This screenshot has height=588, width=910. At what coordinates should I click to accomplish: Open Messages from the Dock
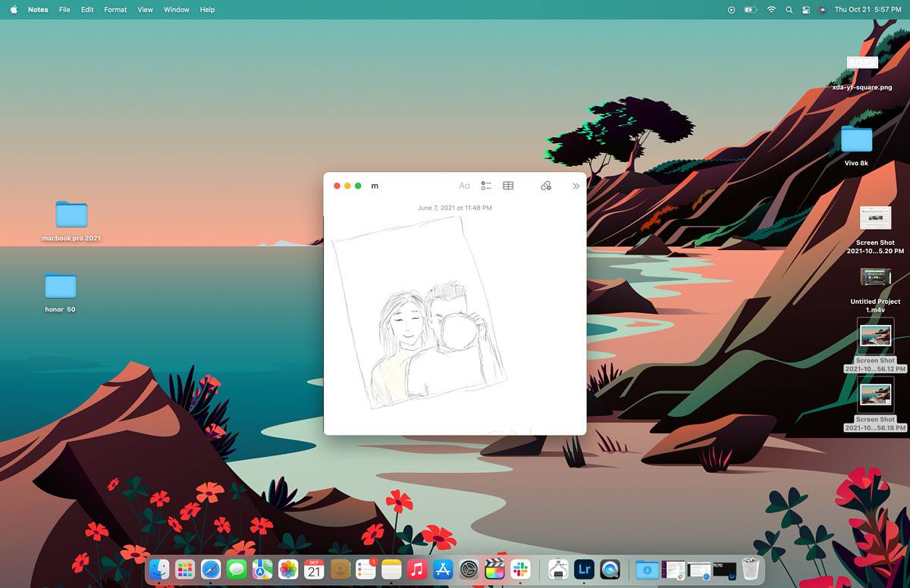coord(237,569)
